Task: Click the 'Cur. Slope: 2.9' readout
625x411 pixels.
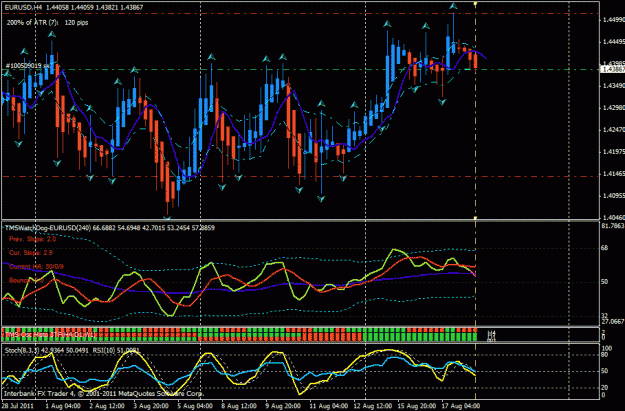Action: coord(31,253)
